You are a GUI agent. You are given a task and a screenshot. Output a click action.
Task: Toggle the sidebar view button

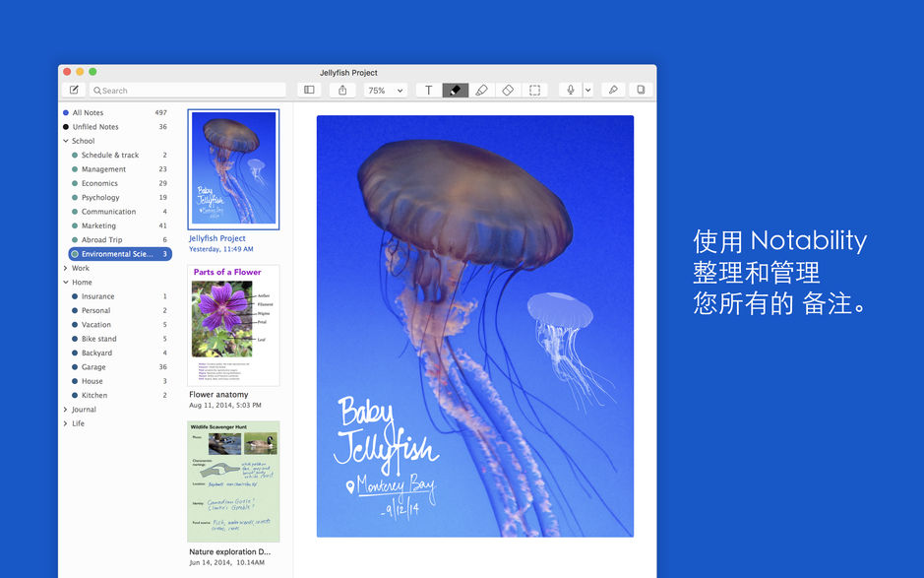coord(308,90)
